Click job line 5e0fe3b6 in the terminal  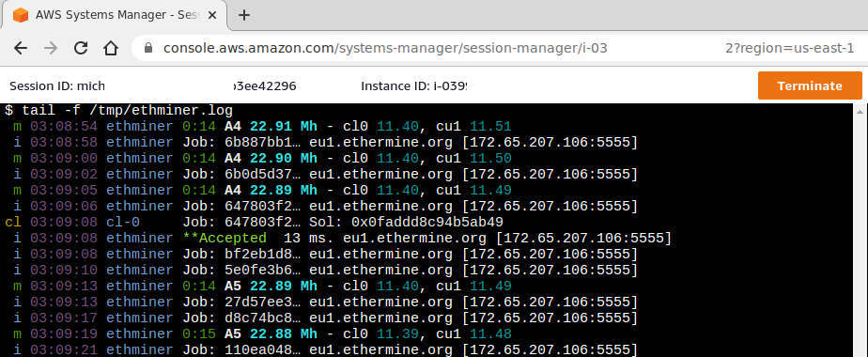325,271
